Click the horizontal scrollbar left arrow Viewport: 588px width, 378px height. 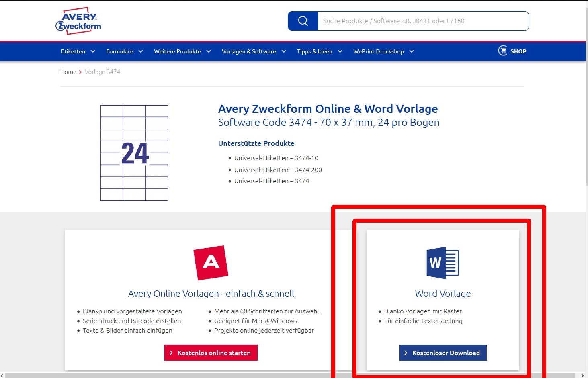pyautogui.click(x=2, y=376)
